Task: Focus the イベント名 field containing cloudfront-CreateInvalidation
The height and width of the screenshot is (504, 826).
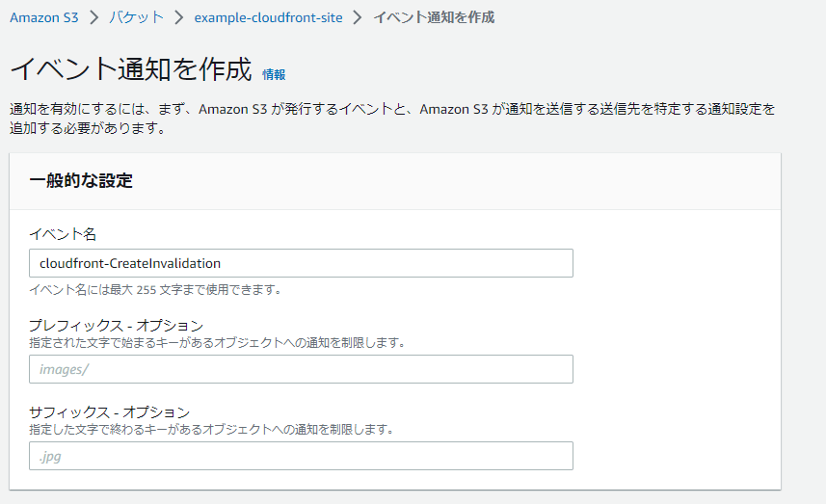Action: (x=301, y=263)
